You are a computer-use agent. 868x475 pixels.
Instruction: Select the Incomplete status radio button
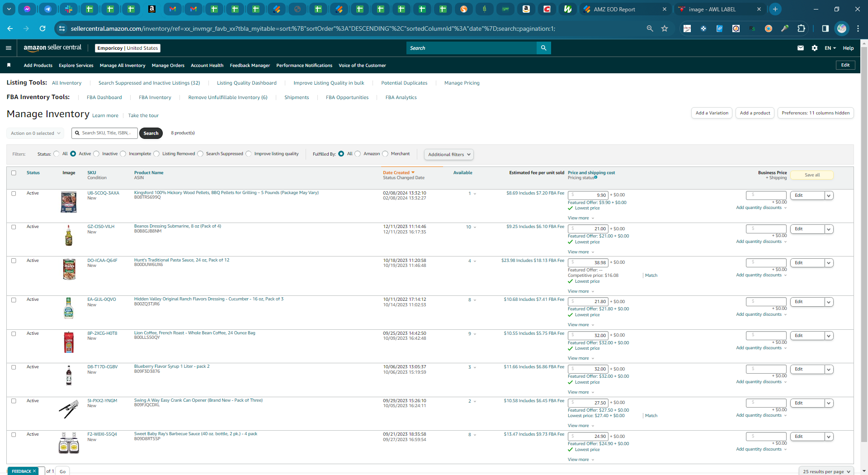[123, 154]
